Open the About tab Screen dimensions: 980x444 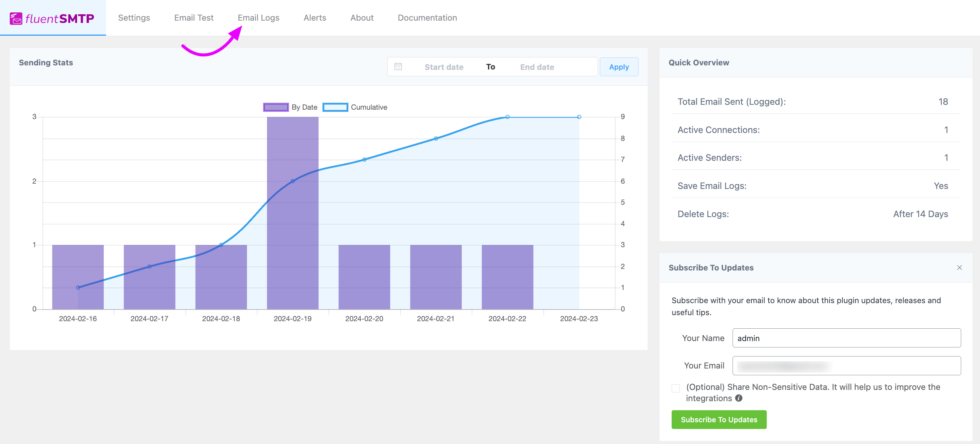click(x=362, y=18)
